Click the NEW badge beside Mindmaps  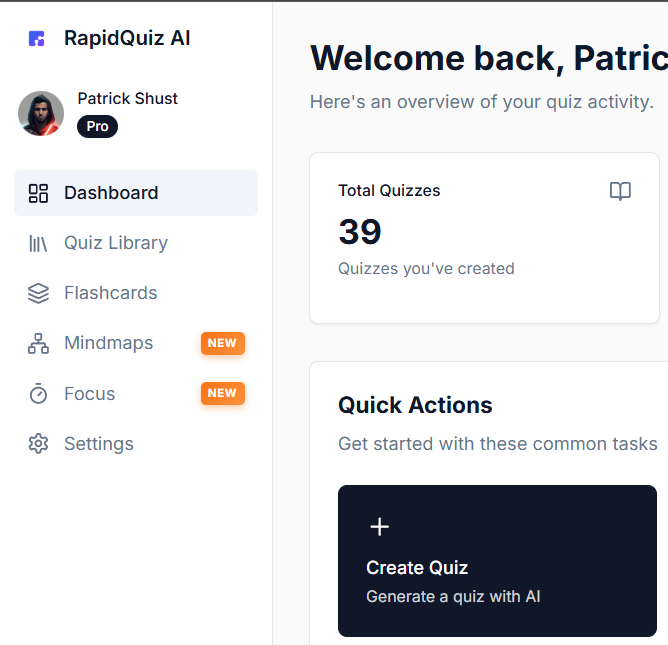tap(222, 343)
